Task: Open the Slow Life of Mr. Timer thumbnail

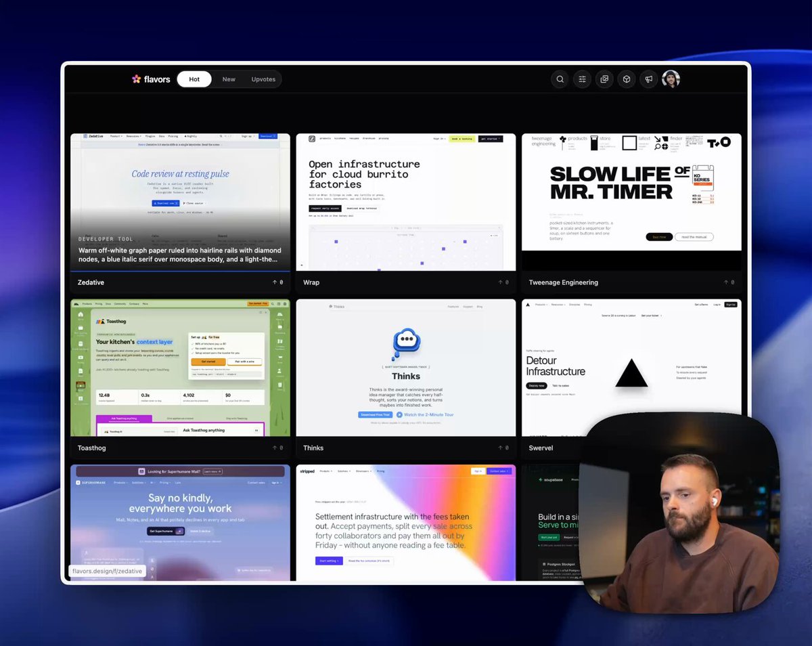Action: click(x=631, y=202)
